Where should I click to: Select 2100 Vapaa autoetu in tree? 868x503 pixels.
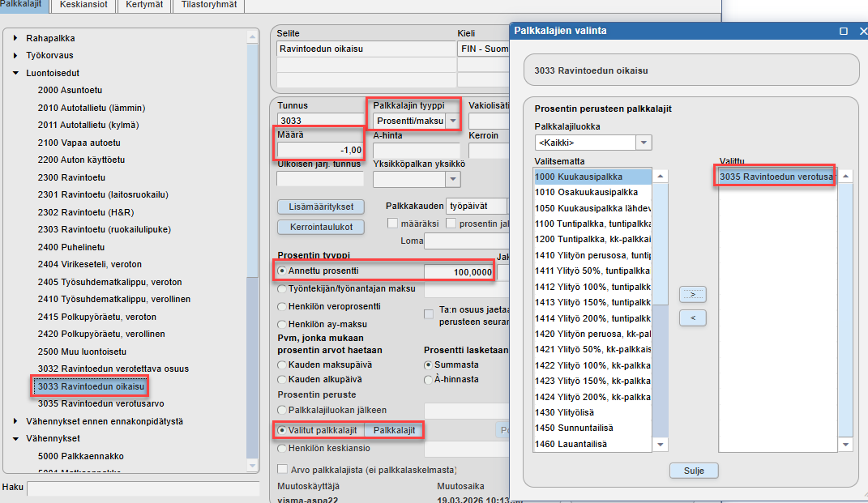(79, 143)
